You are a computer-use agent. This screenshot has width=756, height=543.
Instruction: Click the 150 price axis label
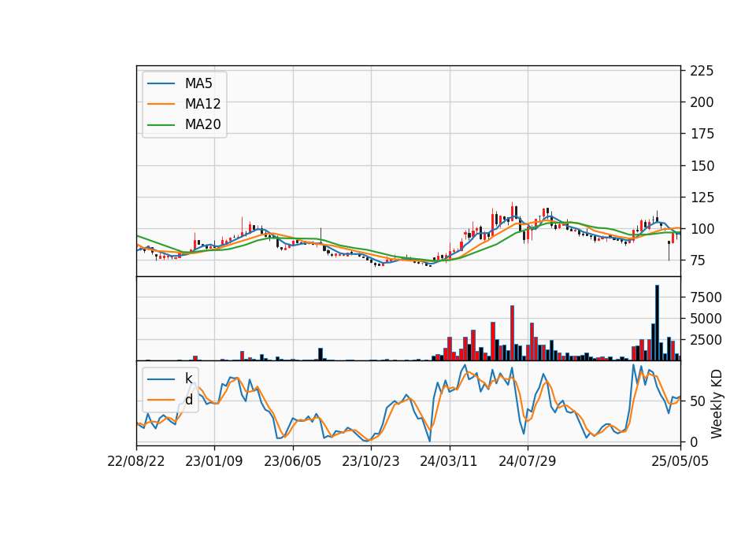pyautogui.click(x=702, y=166)
